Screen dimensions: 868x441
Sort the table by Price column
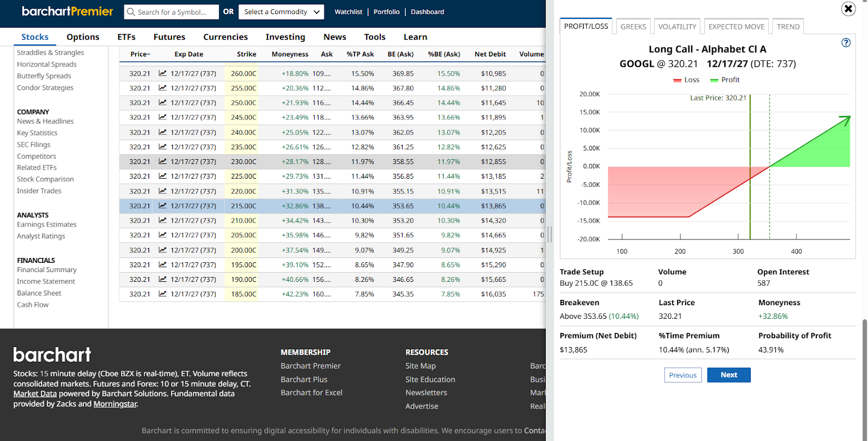[x=140, y=54]
